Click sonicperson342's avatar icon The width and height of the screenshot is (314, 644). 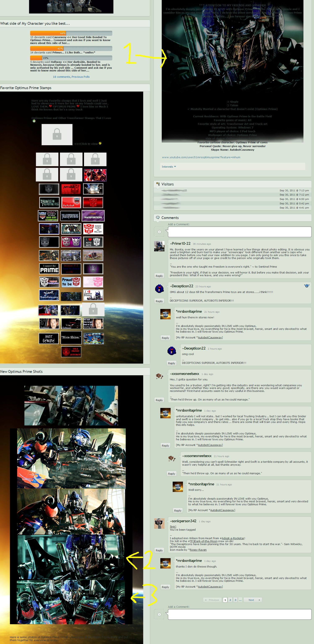click(x=159, y=523)
